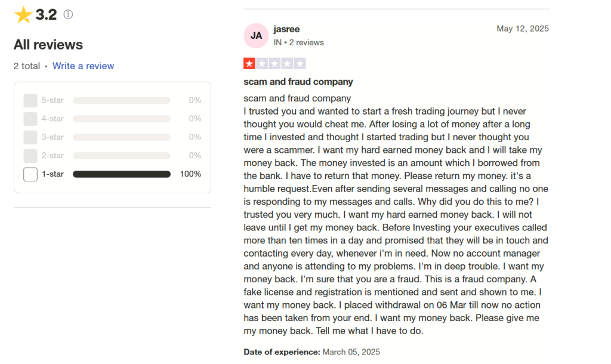Select the 1-star filter label
The image size is (611, 364).
tap(53, 174)
